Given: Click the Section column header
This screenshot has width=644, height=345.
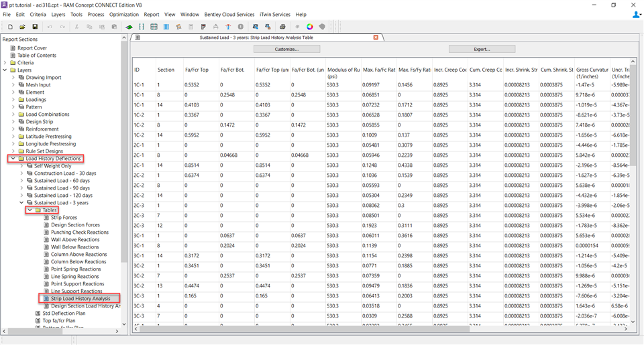Looking at the screenshot, I should pos(166,70).
